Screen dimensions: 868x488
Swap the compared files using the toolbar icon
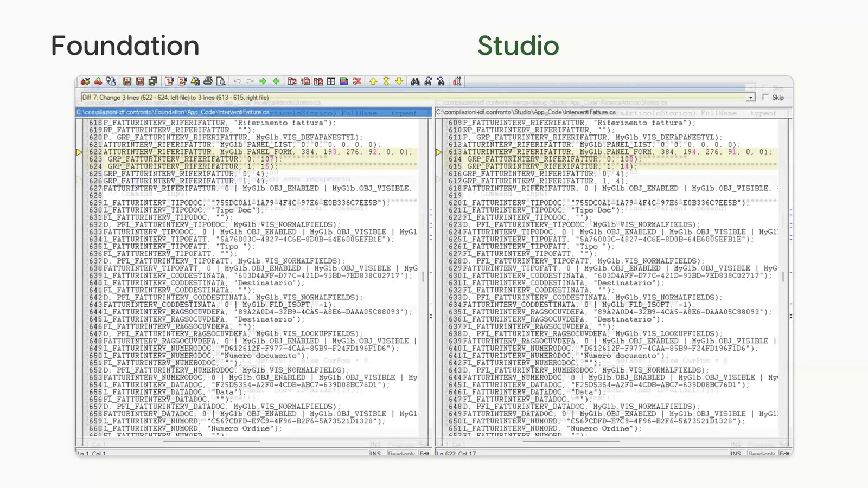point(111,81)
